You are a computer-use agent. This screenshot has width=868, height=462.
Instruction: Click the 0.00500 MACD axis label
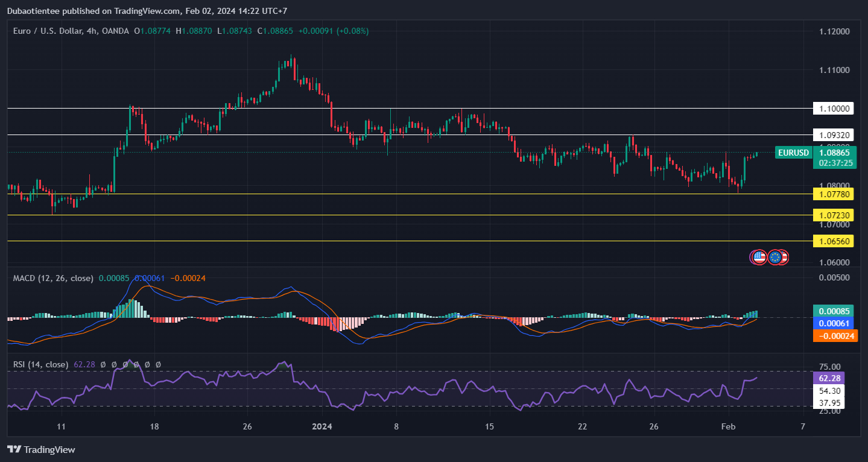[834, 277]
